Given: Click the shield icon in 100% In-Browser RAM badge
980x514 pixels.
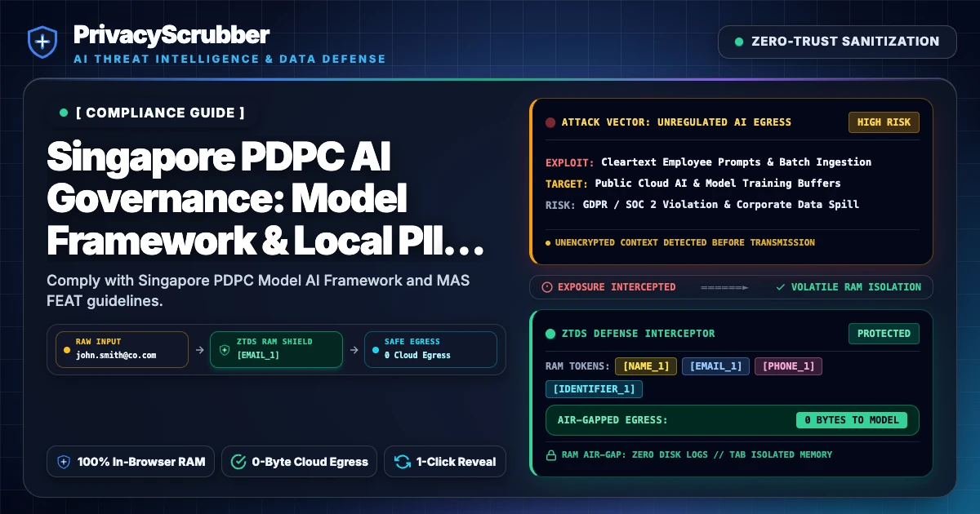Looking at the screenshot, I should pyautogui.click(x=64, y=462).
